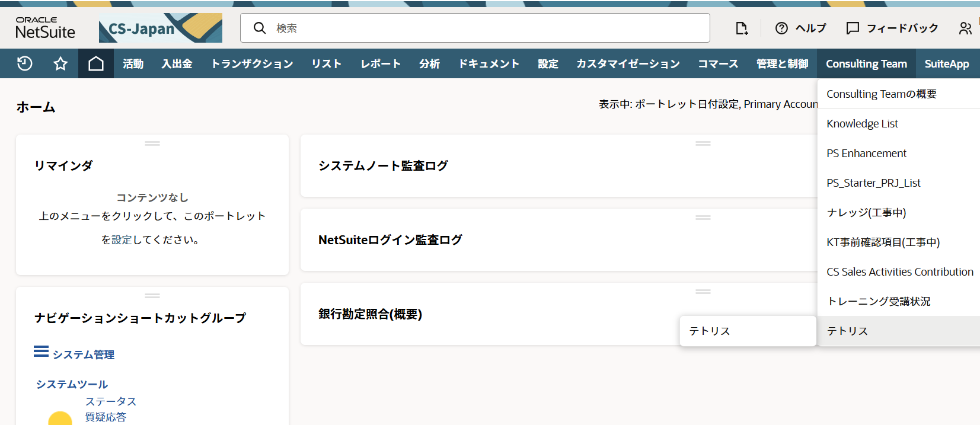Click the ヘルプ help link text
Image resolution: width=980 pixels, height=425 pixels.
point(810,28)
